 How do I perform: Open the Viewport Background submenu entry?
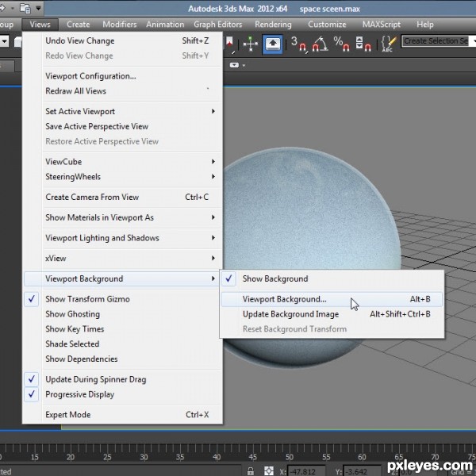(x=123, y=278)
